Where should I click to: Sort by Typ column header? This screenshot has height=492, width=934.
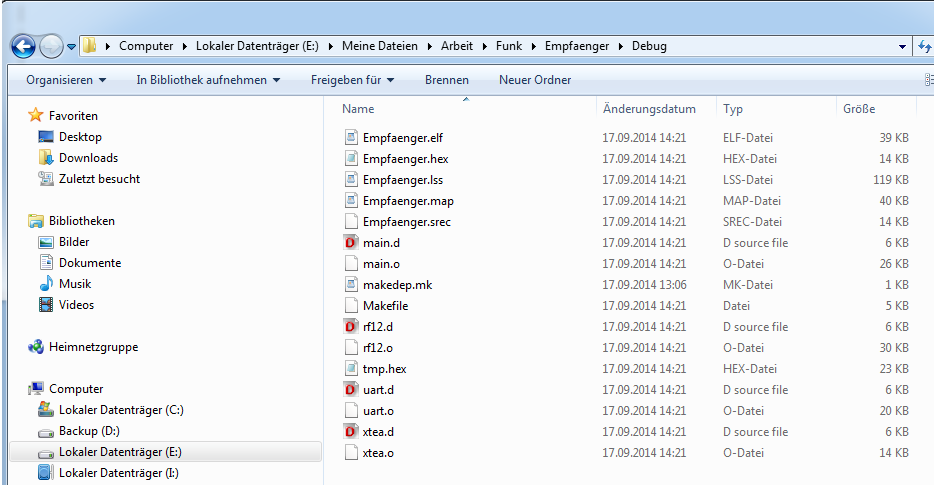coord(733,109)
